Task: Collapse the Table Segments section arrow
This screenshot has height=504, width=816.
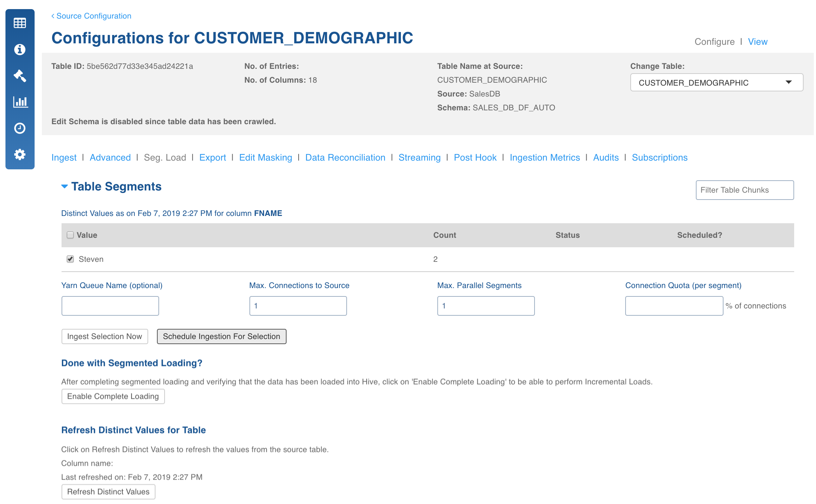Action: [64, 186]
